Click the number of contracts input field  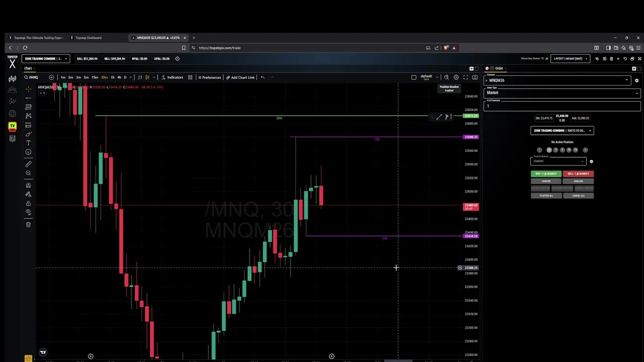coord(562,106)
